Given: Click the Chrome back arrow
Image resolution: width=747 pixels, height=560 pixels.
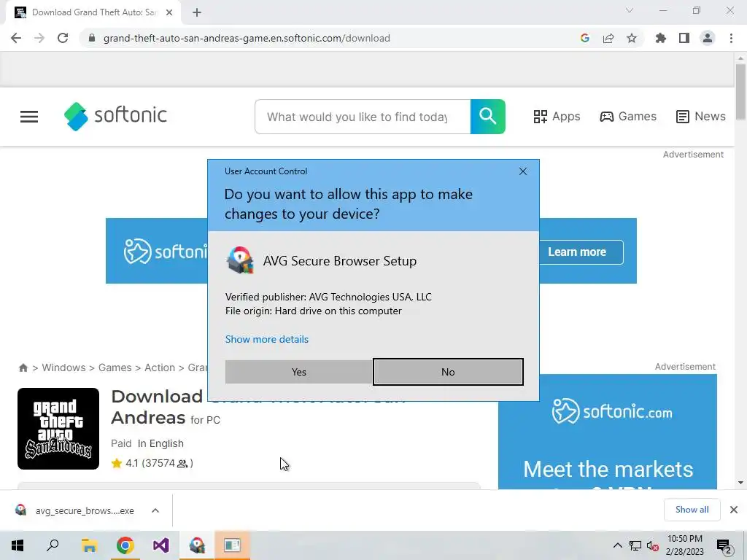Looking at the screenshot, I should (x=16, y=38).
